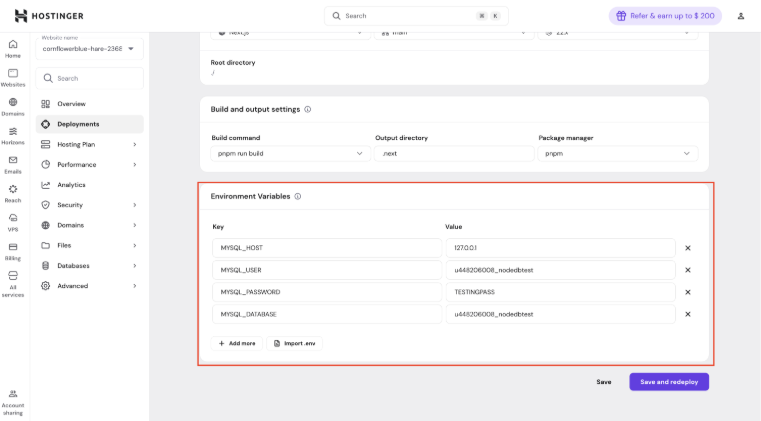Image resolution: width=761 pixels, height=421 pixels.
Task: Open Billing from the left rail
Action: click(13, 250)
